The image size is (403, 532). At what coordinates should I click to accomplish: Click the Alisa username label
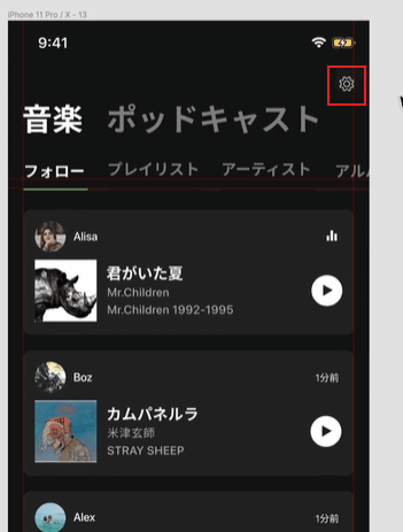86,237
